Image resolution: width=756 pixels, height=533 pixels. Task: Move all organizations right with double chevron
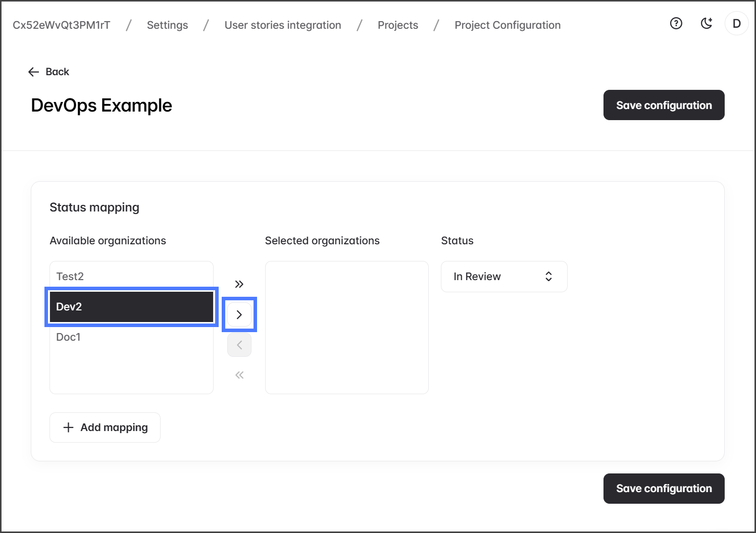239,284
